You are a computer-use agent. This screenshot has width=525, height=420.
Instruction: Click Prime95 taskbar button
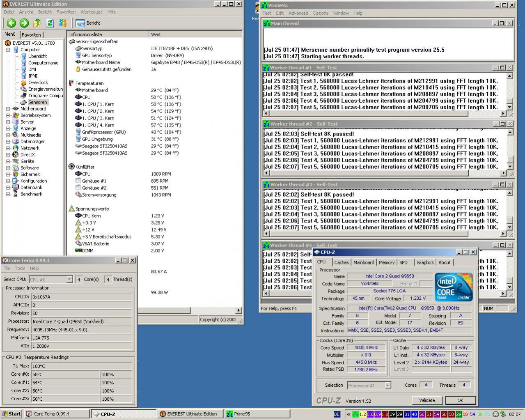[x=257, y=414]
